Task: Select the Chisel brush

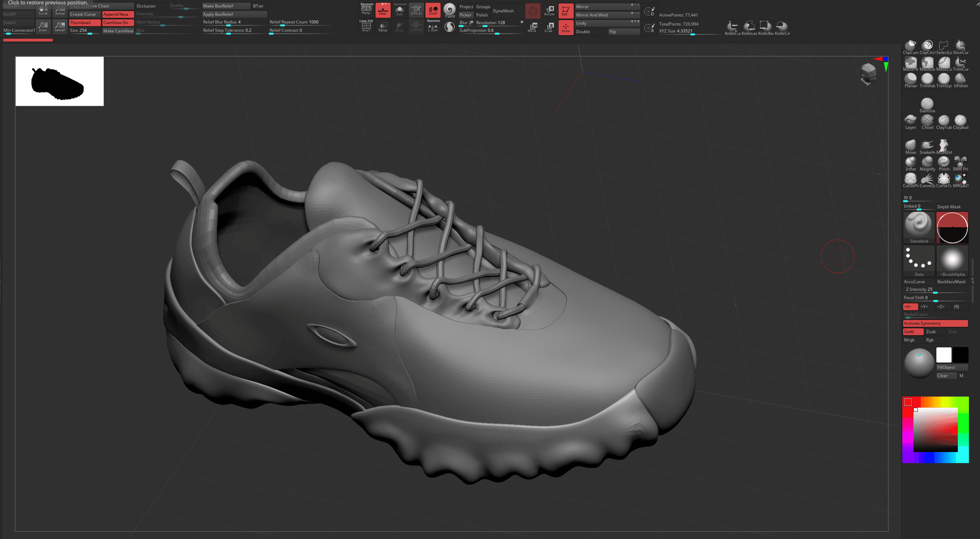Action: (x=927, y=122)
